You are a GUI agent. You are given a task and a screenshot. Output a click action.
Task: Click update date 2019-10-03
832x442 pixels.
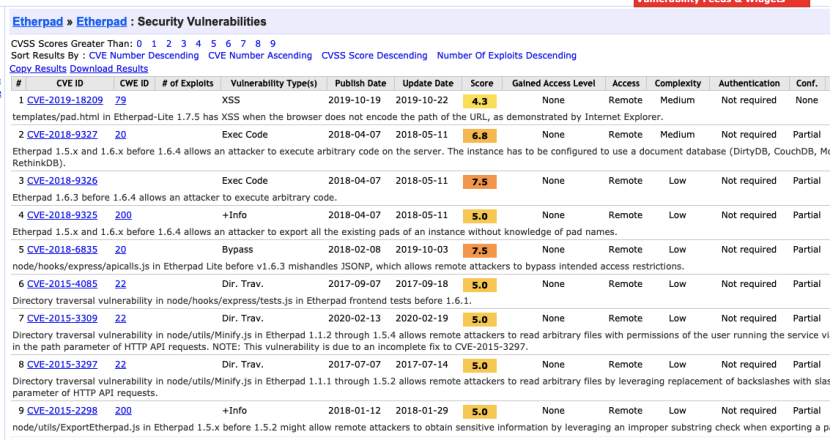pyautogui.click(x=422, y=249)
